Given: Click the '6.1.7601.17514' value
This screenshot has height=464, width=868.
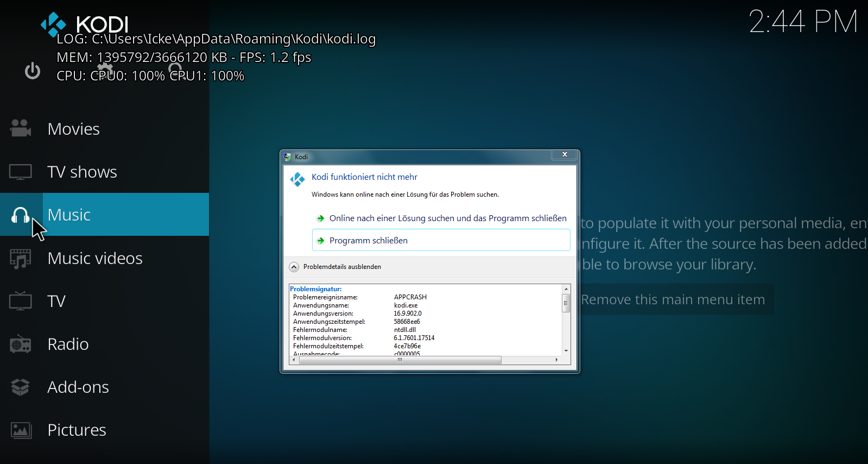Looking at the screenshot, I should click(x=414, y=338).
